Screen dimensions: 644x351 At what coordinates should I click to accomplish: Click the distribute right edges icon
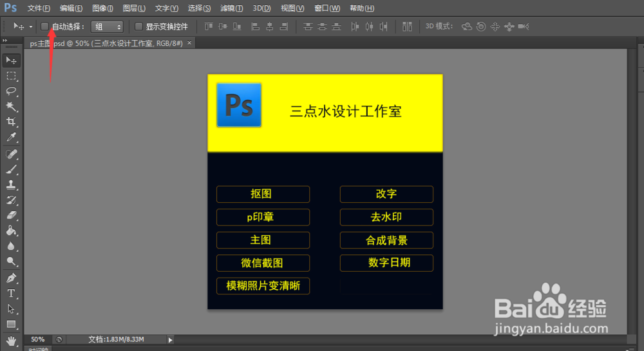(x=383, y=26)
